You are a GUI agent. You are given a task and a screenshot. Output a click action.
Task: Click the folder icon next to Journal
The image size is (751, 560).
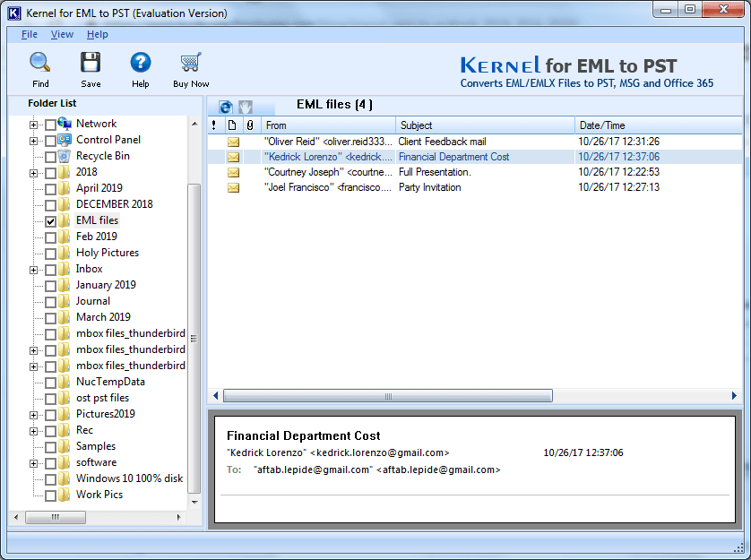coord(65,301)
